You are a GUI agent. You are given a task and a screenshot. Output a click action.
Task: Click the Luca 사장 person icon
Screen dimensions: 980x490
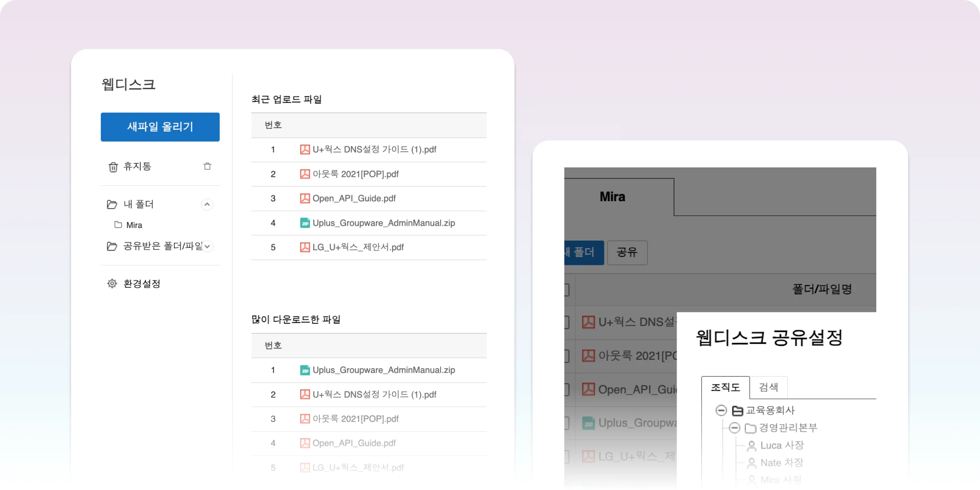(x=751, y=445)
